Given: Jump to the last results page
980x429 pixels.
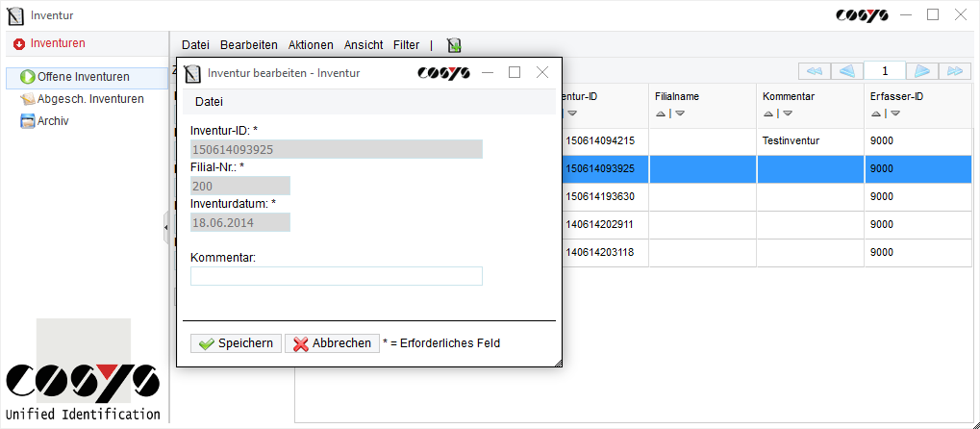Looking at the screenshot, I should point(954,71).
